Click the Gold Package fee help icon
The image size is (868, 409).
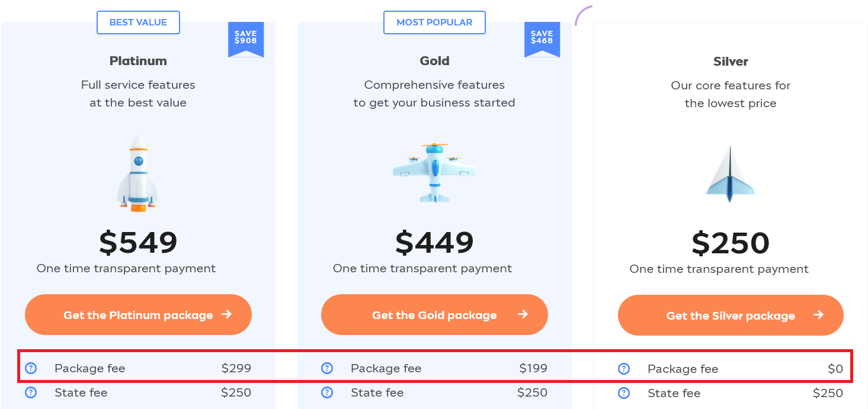[x=327, y=368]
